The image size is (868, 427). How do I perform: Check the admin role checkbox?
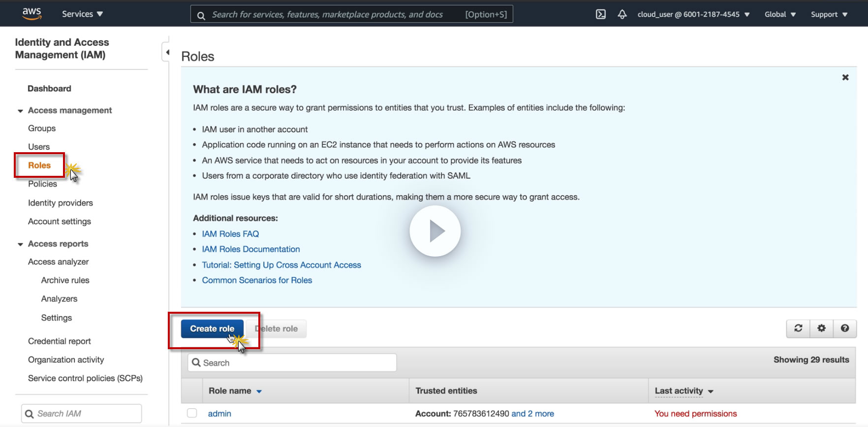click(192, 413)
